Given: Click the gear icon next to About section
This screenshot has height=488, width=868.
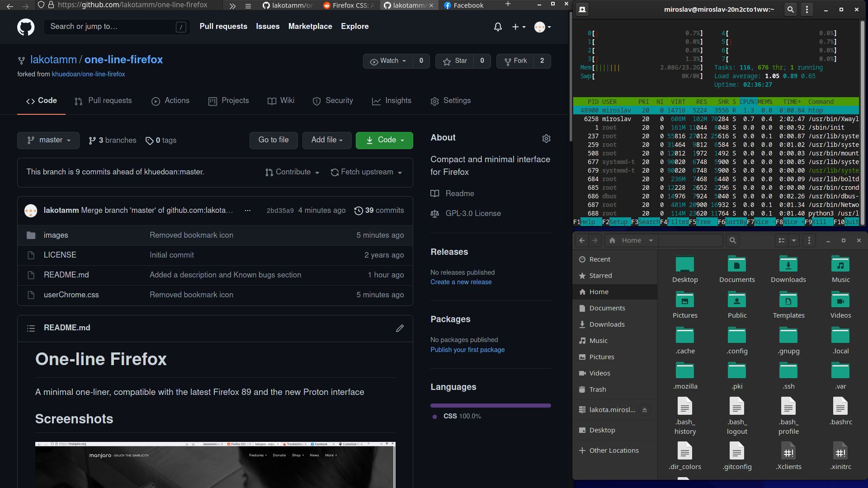Looking at the screenshot, I should coord(546,138).
